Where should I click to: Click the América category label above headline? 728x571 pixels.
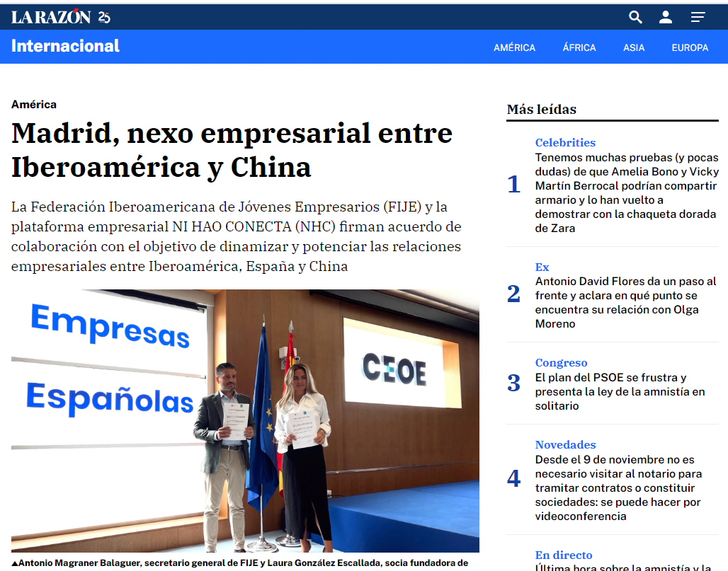(34, 105)
